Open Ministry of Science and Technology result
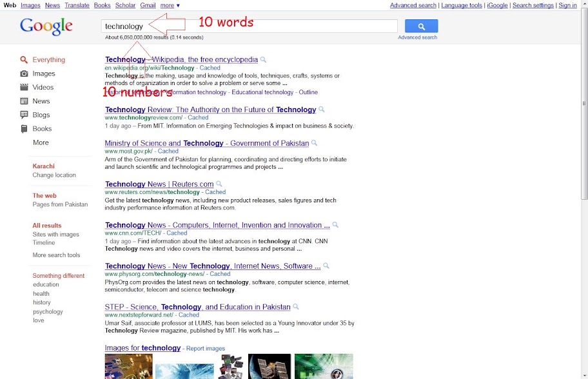The image size is (588, 379). [206, 143]
